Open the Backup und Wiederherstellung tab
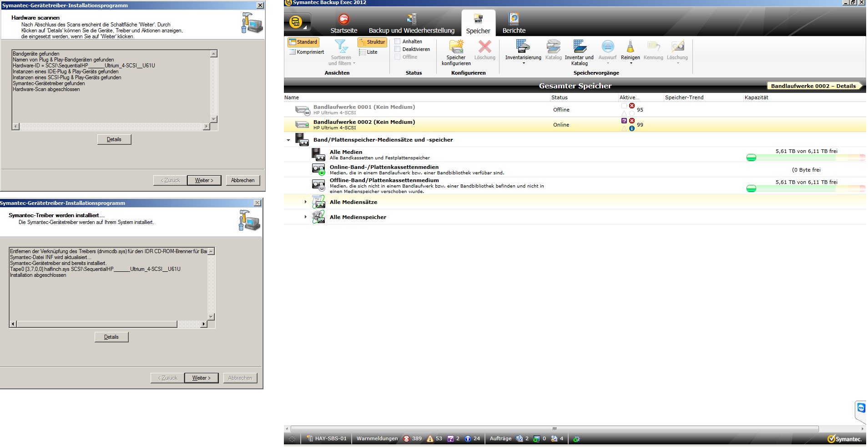 (411, 24)
